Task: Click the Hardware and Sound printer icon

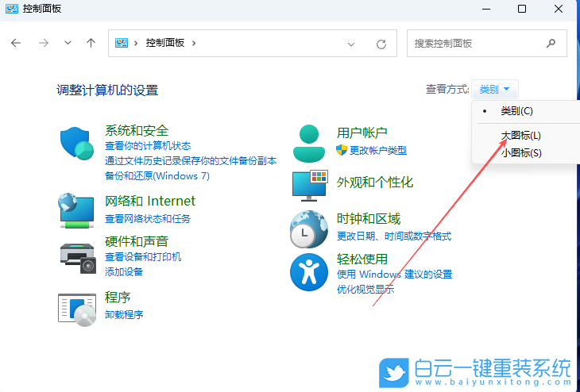Action: (78, 258)
